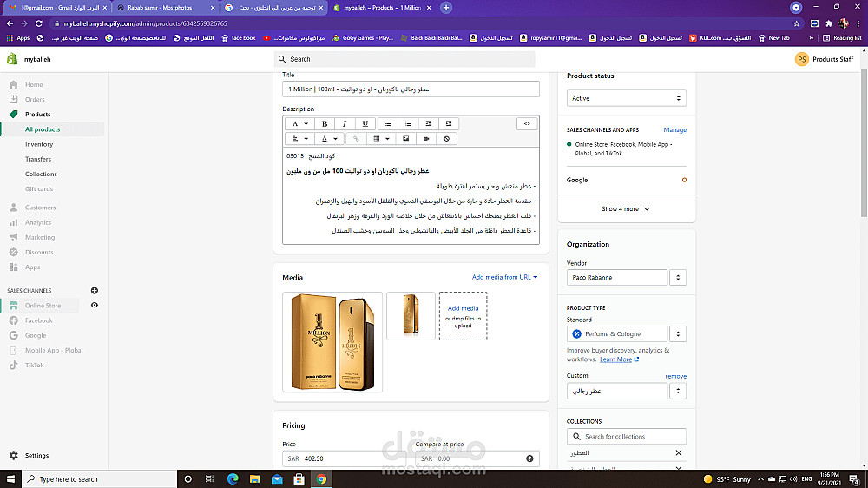Open Facebook sales channel
This screenshot has width=868, height=488.
coord(38,320)
